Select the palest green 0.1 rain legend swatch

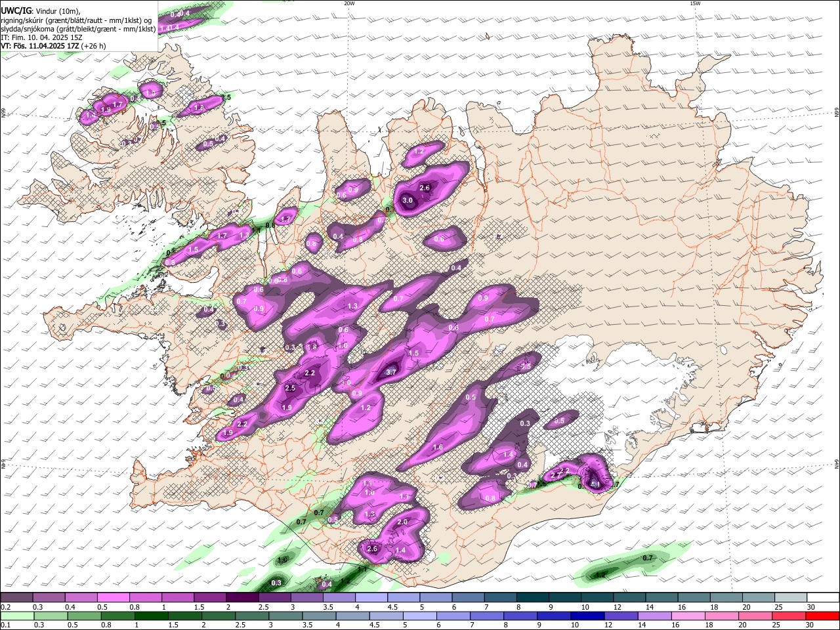[16, 616]
